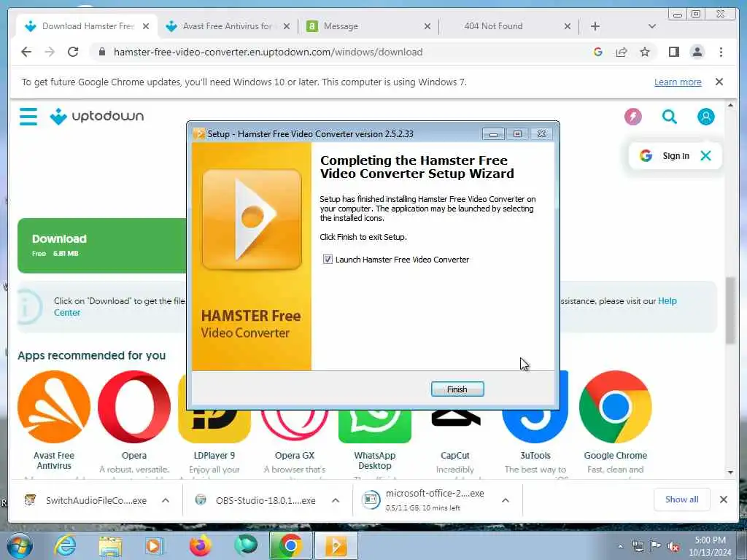Viewport: 747px width, 560px height.
Task: Click Google Sign in prompt
Action: coord(665,156)
